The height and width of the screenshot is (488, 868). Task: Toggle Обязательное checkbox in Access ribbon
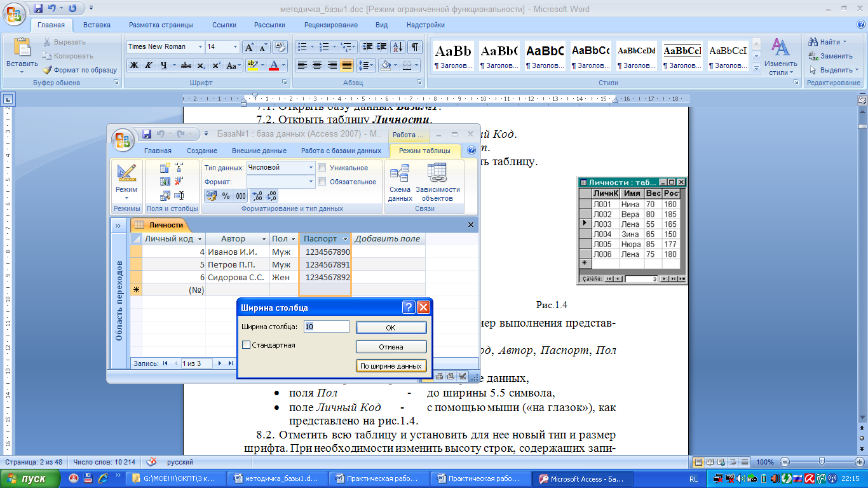pyautogui.click(x=322, y=182)
